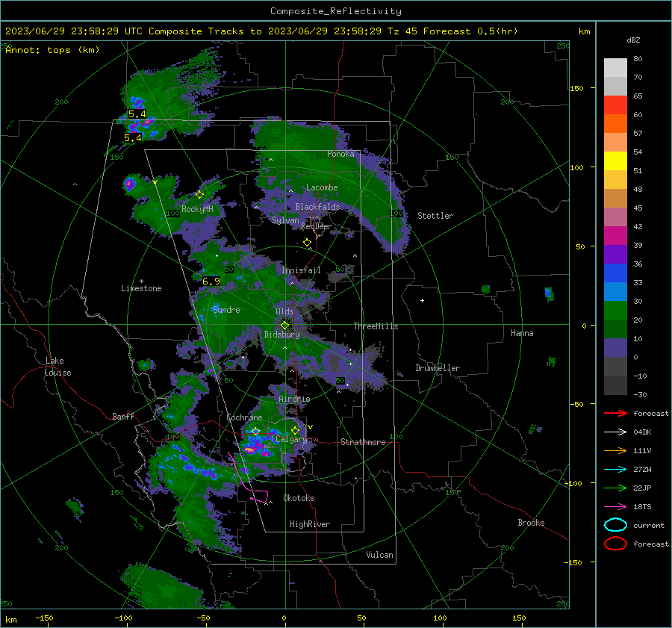Click the cyan current ellipse legend icon
This screenshot has height=628, width=672.
[x=615, y=525]
